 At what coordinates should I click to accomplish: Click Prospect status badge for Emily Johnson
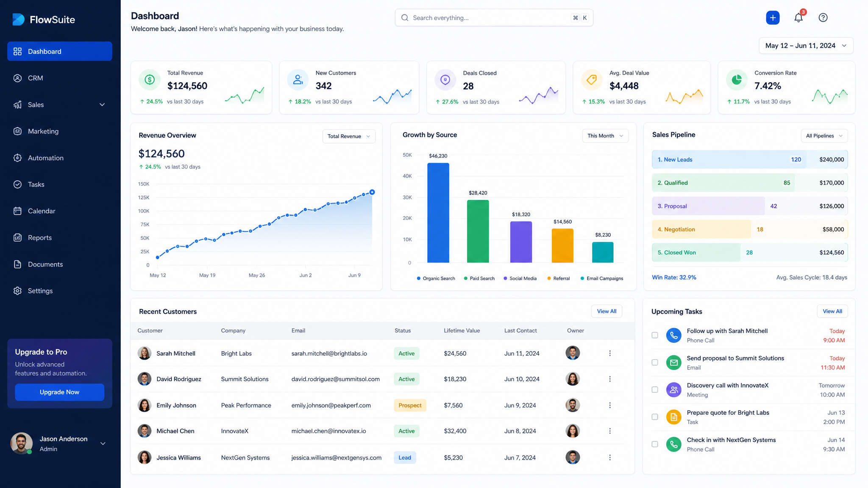410,405
